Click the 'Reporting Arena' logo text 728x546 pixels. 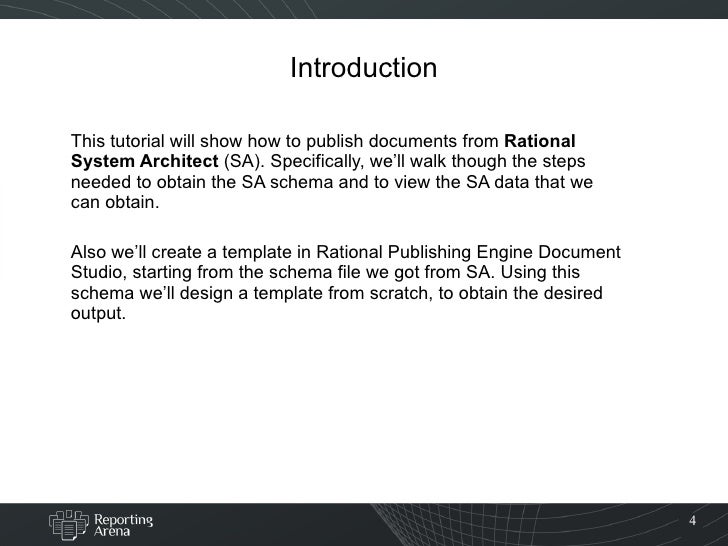click(123, 525)
